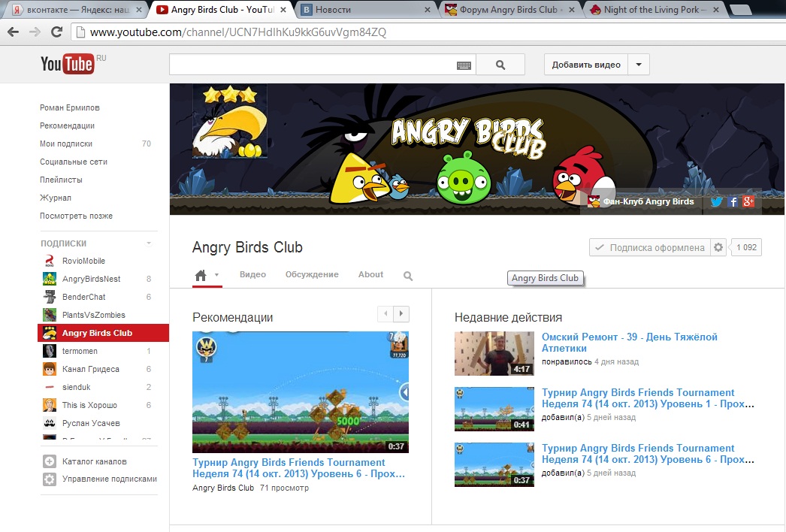
Task: Open Омский Ремонт - 39 video title
Action: [x=630, y=343]
